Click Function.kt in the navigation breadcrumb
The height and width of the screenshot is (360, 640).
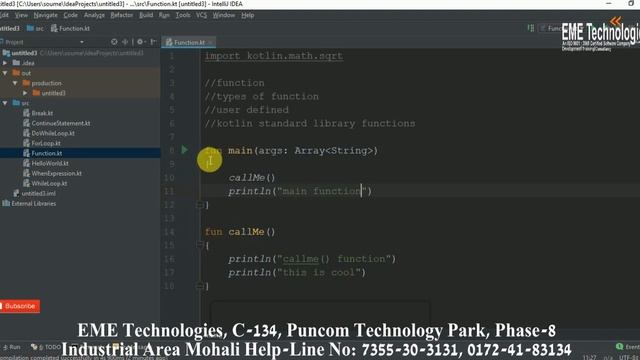70,29
